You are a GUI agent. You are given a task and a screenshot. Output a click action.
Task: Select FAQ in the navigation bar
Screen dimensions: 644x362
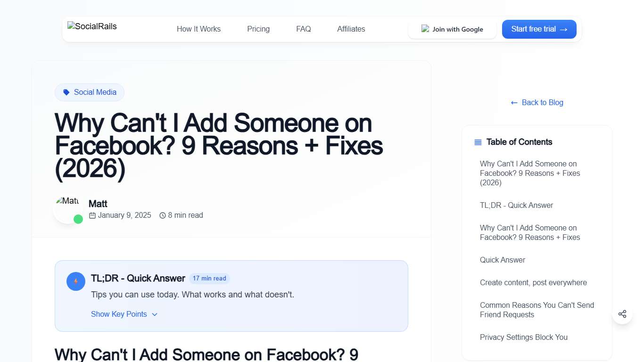(303, 29)
